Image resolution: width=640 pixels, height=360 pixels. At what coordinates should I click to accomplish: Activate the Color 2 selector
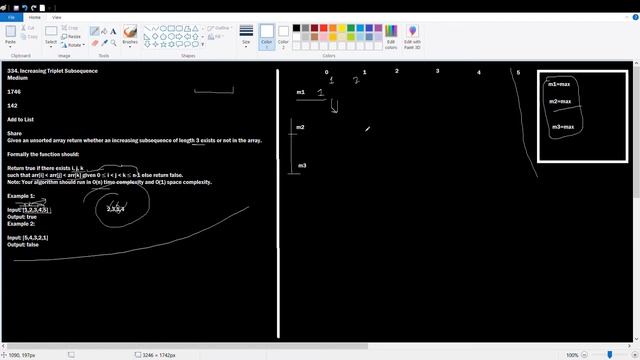pyautogui.click(x=283, y=37)
